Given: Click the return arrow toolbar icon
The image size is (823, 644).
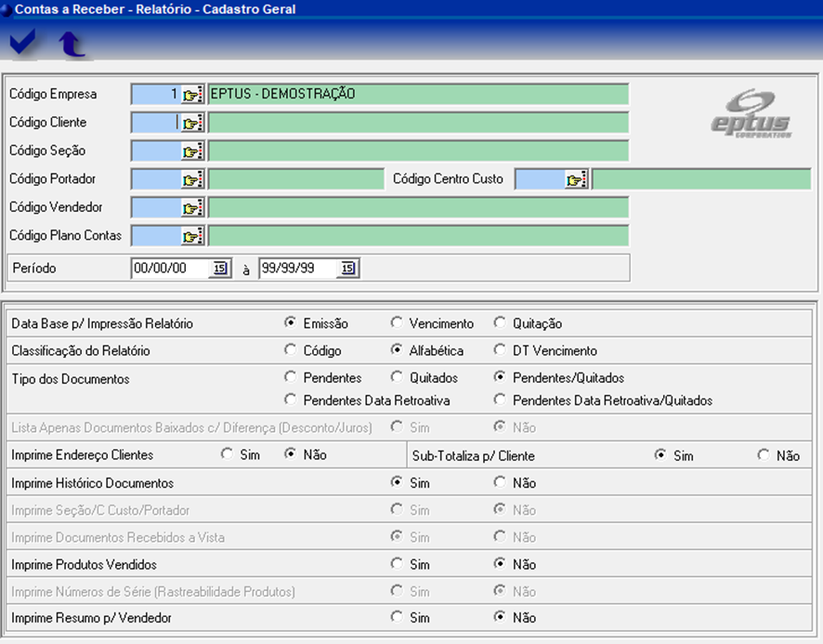Looking at the screenshot, I should [x=72, y=44].
